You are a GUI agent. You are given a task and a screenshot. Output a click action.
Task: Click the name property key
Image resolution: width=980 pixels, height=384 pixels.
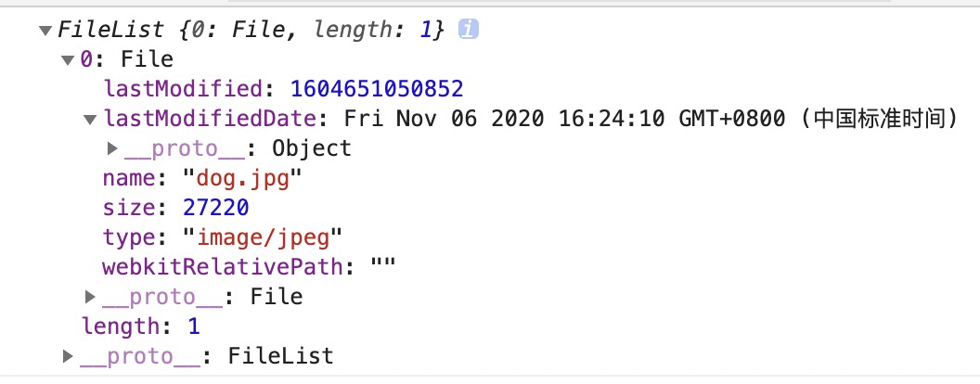pos(133,178)
